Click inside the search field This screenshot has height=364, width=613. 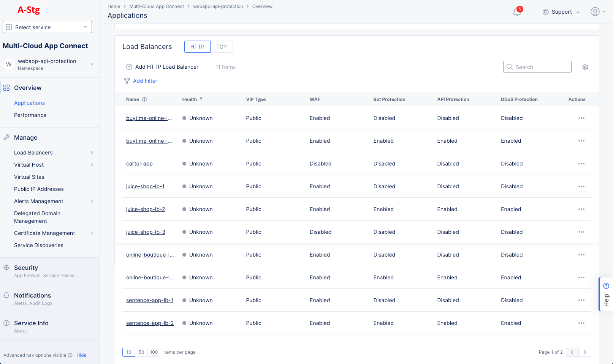537,66
